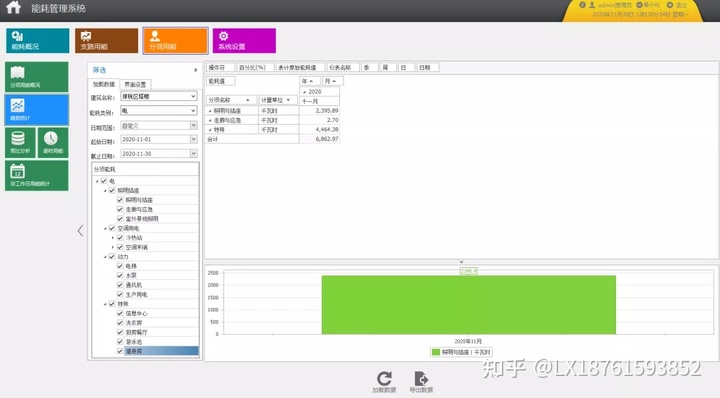Select the 分项用能 top tab tile

(175, 40)
